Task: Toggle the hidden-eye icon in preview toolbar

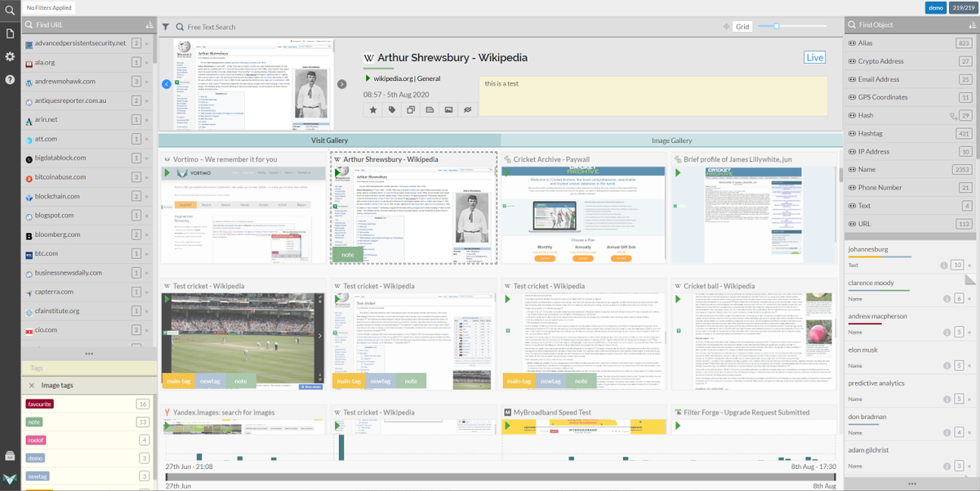Action: point(467,109)
